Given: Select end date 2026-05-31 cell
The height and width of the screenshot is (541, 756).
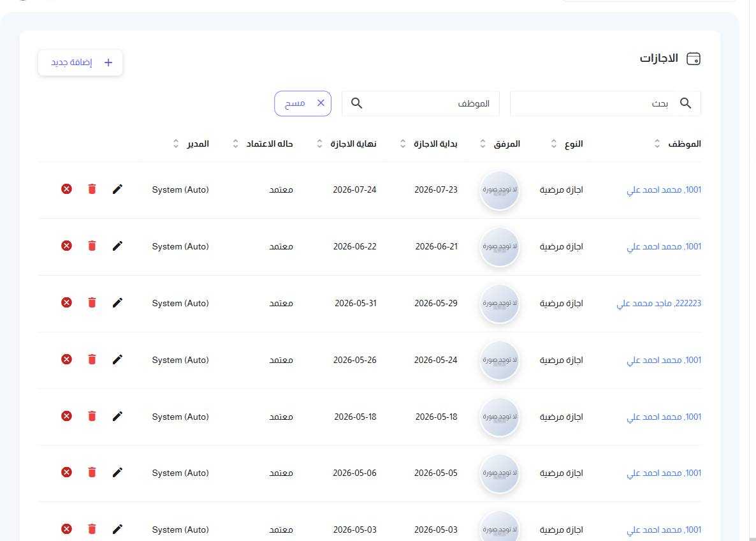Looking at the screenshot, I should pyautogui.click(x=355, y=303).
